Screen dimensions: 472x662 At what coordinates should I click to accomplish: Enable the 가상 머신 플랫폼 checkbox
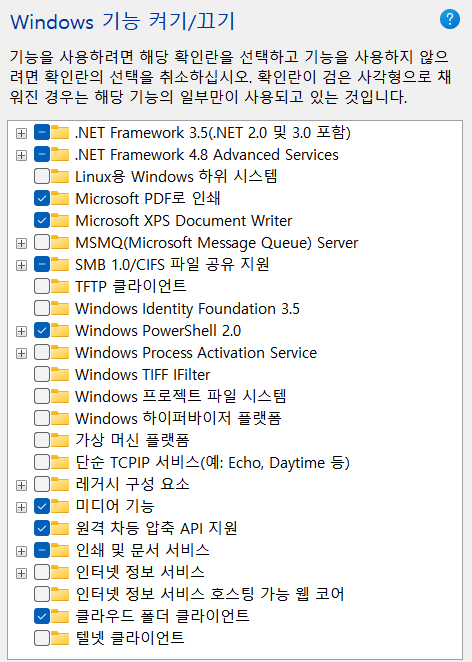click(x=42, y=440)
